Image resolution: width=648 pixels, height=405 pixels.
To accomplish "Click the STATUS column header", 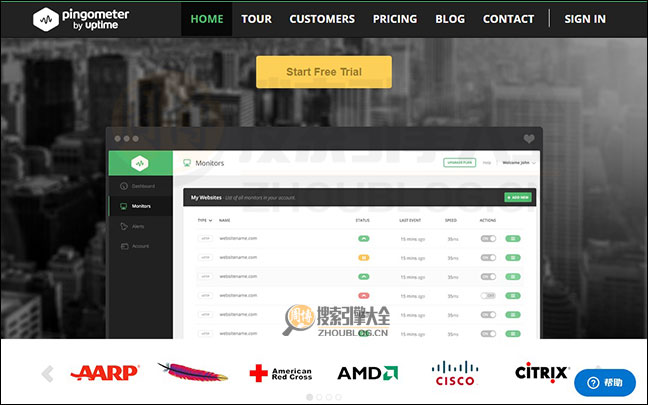I will (x=362, y=220).
